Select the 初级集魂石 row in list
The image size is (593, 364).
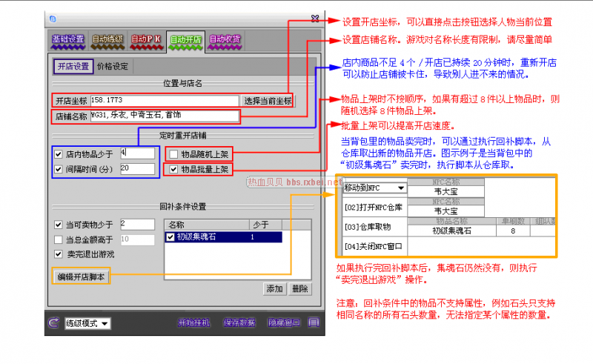(x=222, y=237)
